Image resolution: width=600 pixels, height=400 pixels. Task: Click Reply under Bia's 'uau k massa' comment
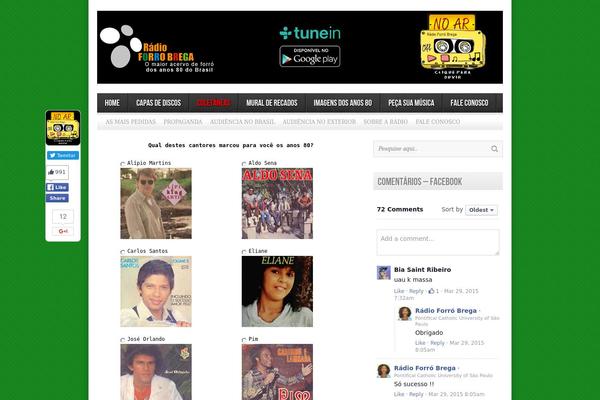point(416,291)
